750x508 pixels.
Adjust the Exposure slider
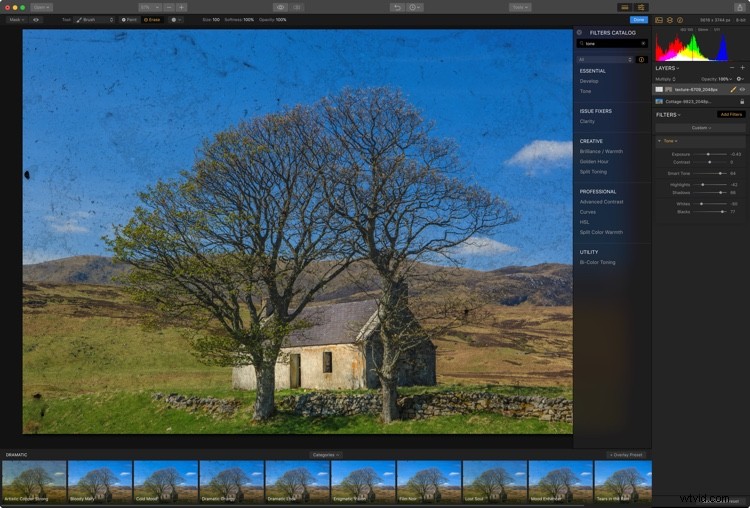pos(708,154)
